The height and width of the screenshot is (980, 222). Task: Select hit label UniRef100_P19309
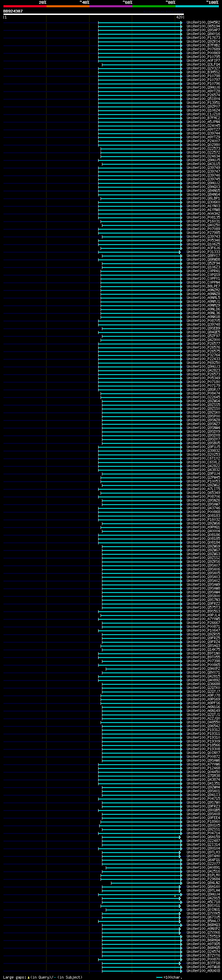point(203,741)
